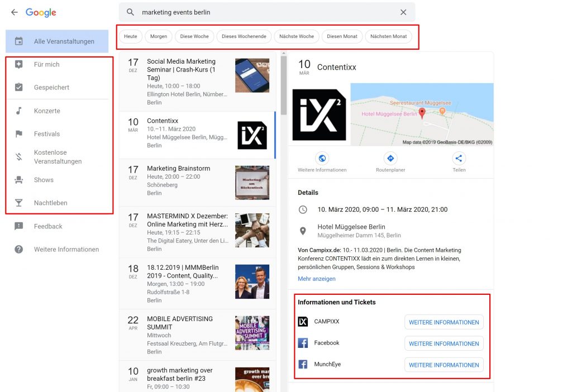The height and width of the screenshot is (392, 572).
Task: Click WEITERE INFORMATIONEN for CAMPIXX
Action: pos(444,322)
